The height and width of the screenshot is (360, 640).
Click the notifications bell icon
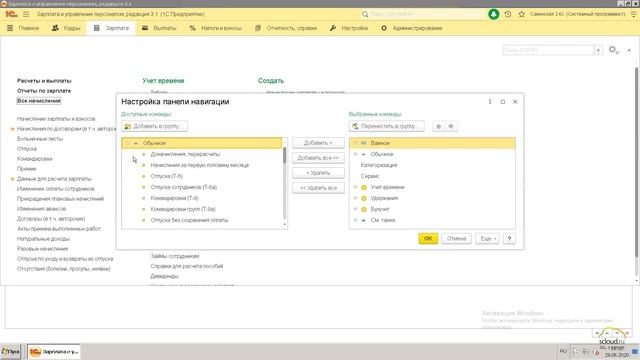tap(493, 14)
